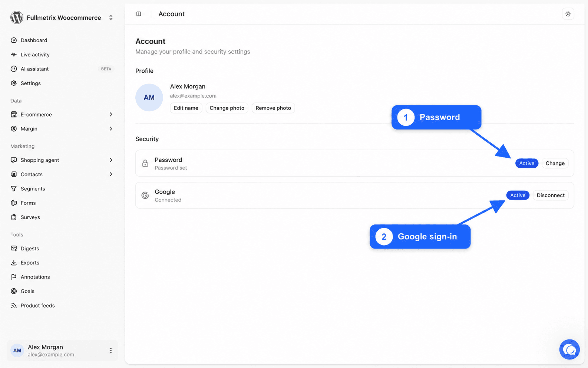Click the AI assistant icon
The height and width of the screenshot is (368, 588).
(14, 69)
